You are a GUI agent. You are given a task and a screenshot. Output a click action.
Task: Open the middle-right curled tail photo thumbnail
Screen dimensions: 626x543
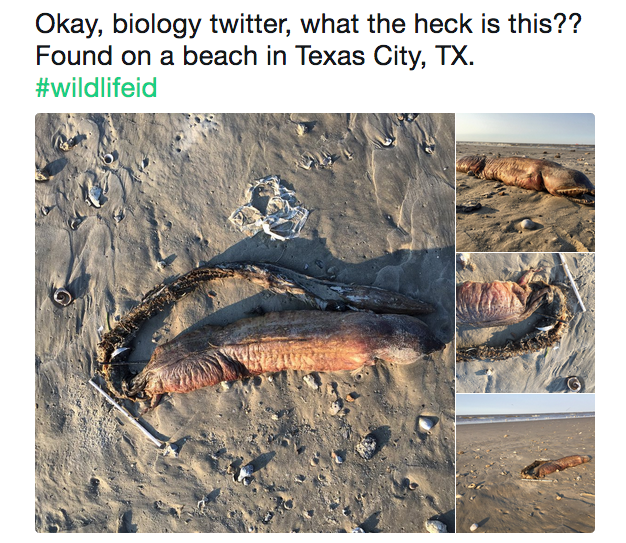tap(525, 320)
